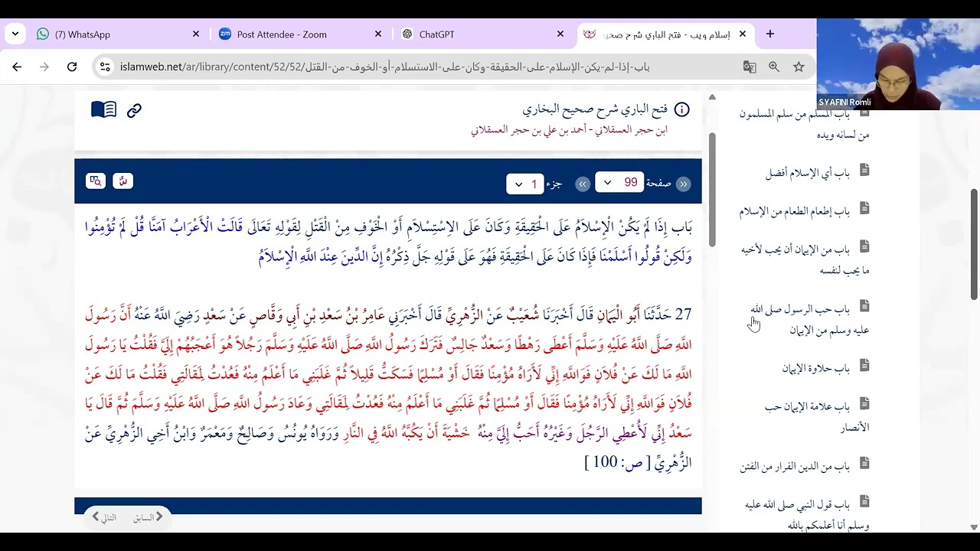Click the التالي next button
980x551 pixels.
click(x=104, y=517)
